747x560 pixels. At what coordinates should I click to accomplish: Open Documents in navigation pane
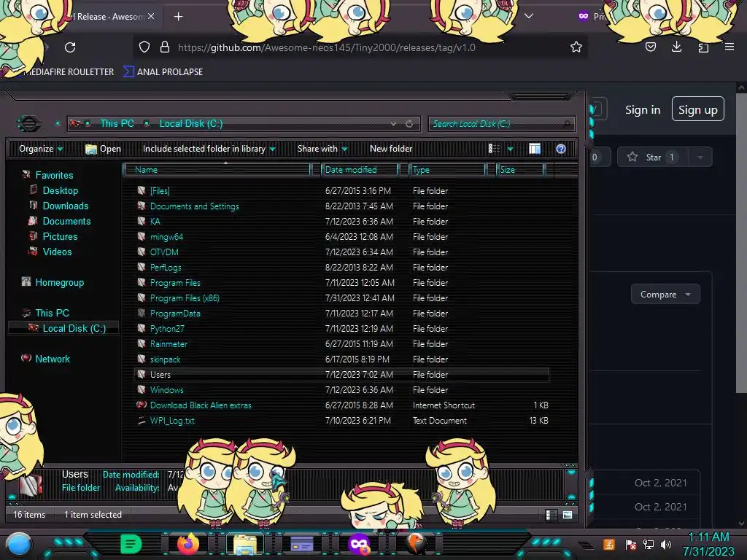[x=66, y=221]
